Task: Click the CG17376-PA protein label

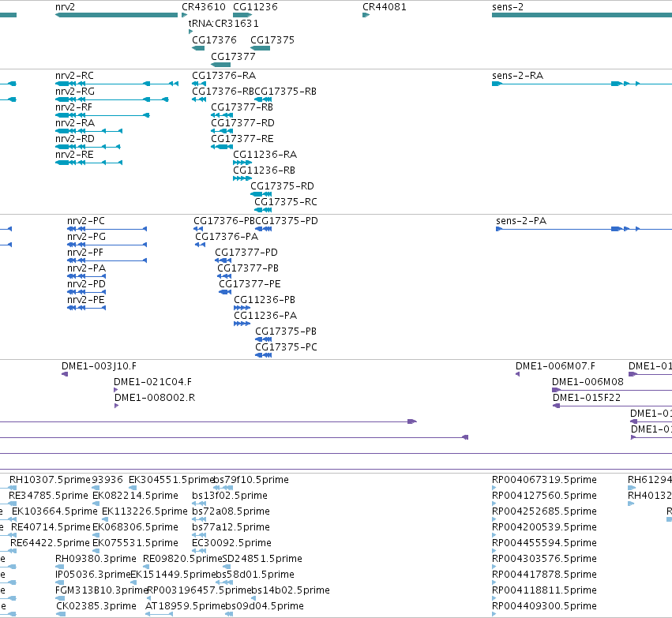Action: pos(227,237)
